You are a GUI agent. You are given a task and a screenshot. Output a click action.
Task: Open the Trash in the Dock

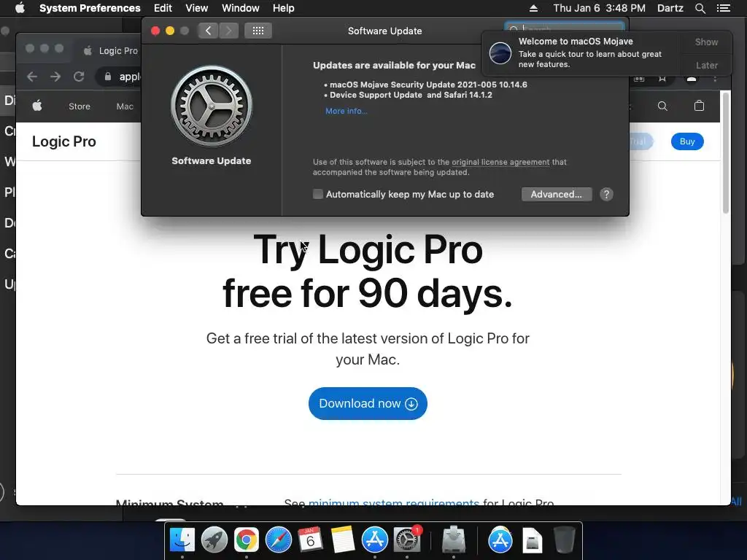[565, 540]
